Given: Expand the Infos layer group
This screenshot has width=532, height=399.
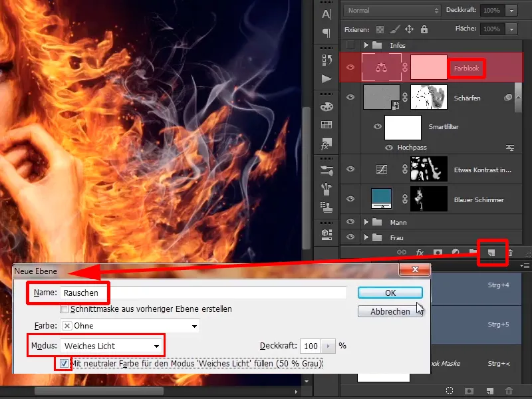Looking at the screenshot, I should coord(366,45).
